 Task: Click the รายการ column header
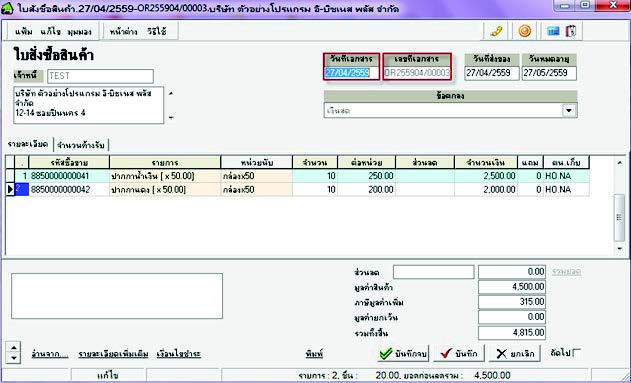click(165, 162)
